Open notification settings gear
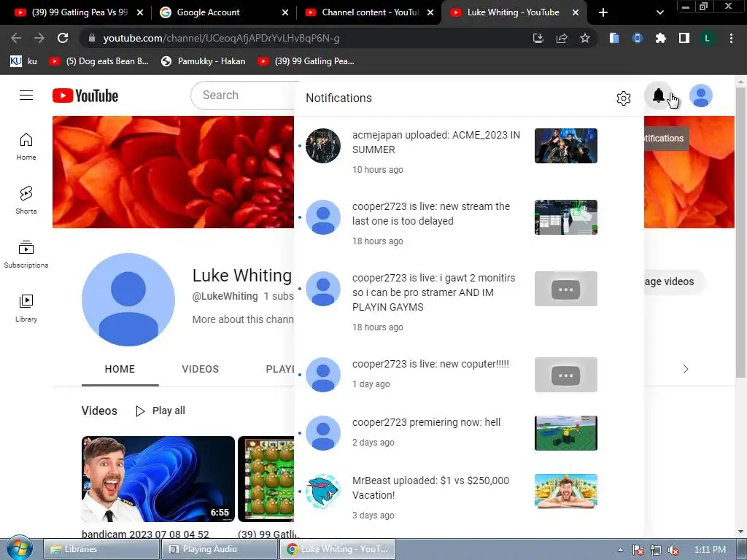This screenshot has width=747, height=560. (x=624, y=98)
